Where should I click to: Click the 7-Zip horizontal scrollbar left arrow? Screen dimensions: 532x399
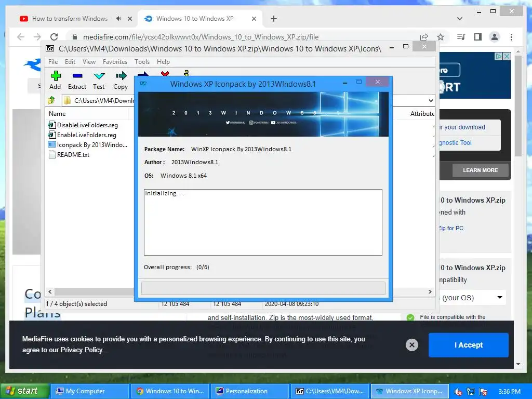(x=50, y=291)
